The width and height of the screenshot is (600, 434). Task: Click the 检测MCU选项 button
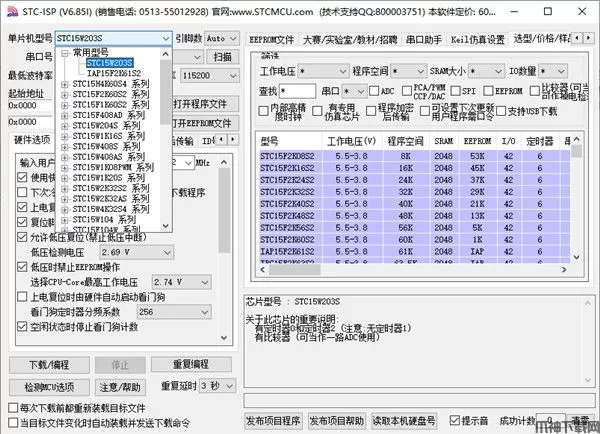click(49, 388)
